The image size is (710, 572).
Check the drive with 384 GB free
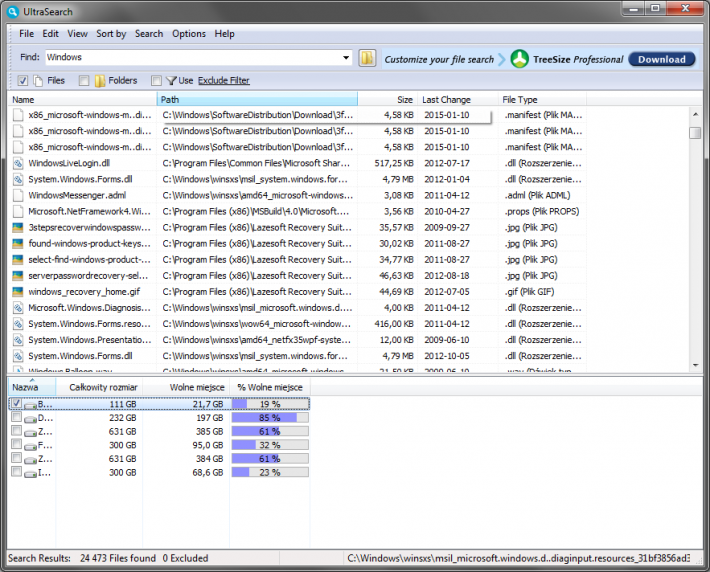pos(16,457)
